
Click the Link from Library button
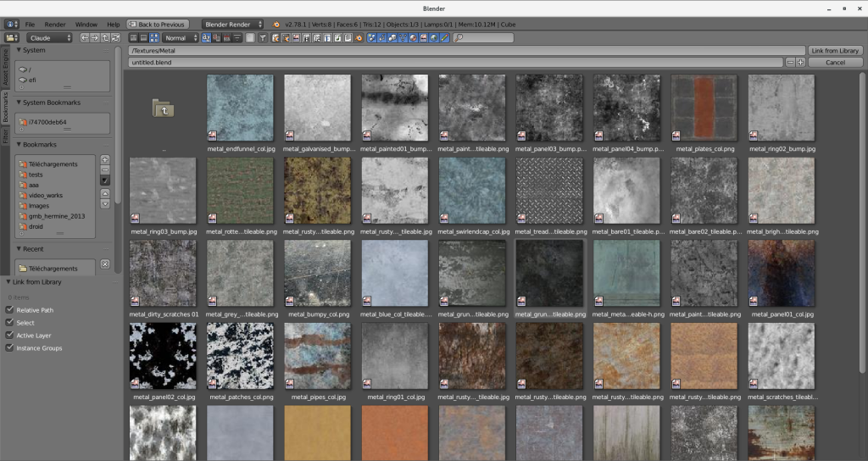click(835, 51)
